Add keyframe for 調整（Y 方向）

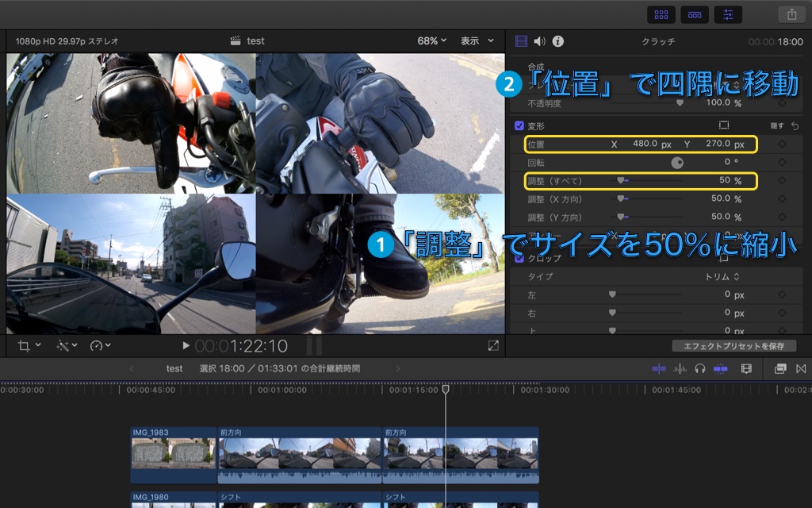click(x=782, y=217)
